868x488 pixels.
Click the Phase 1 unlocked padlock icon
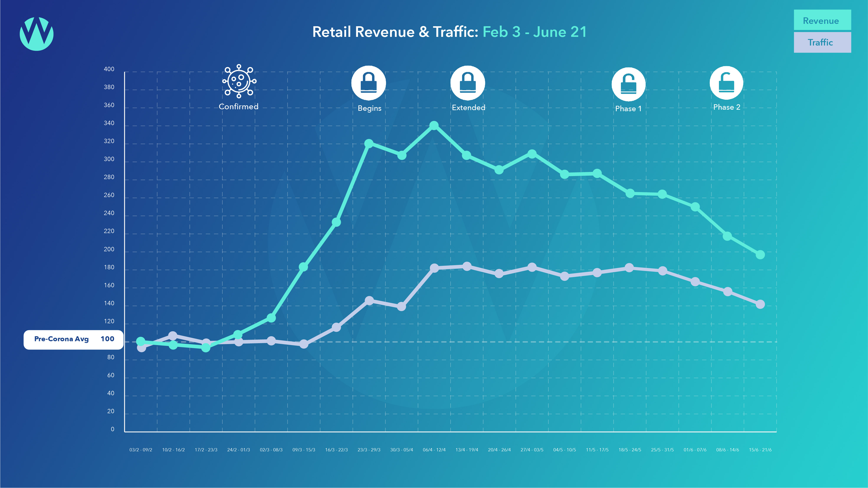pyautogui.click(x=628, y=84)
